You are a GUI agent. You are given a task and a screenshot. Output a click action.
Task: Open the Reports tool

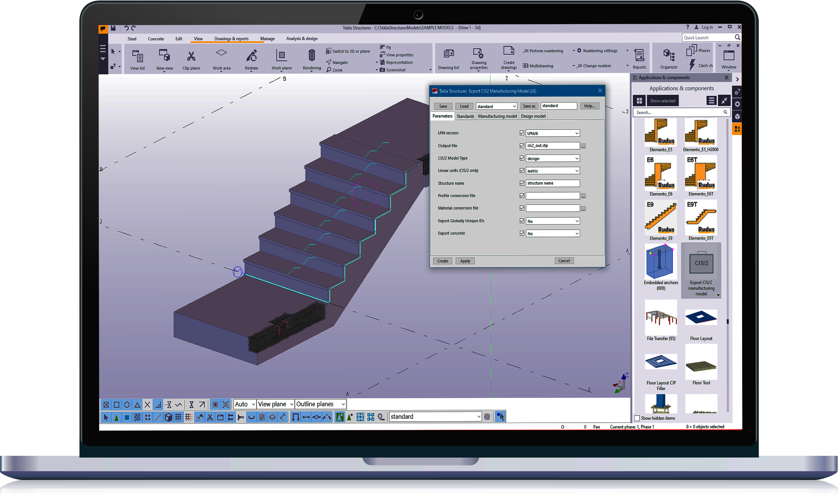coord(639,59)
